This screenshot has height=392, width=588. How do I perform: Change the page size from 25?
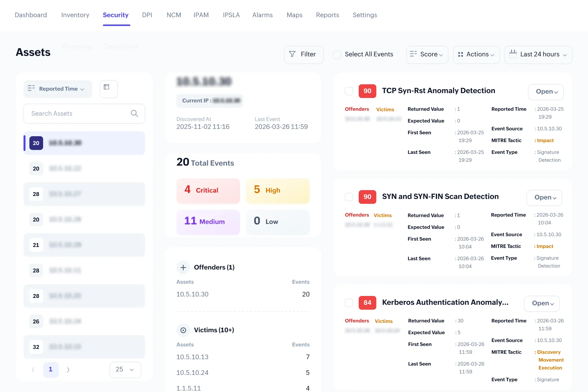point(125,369)
